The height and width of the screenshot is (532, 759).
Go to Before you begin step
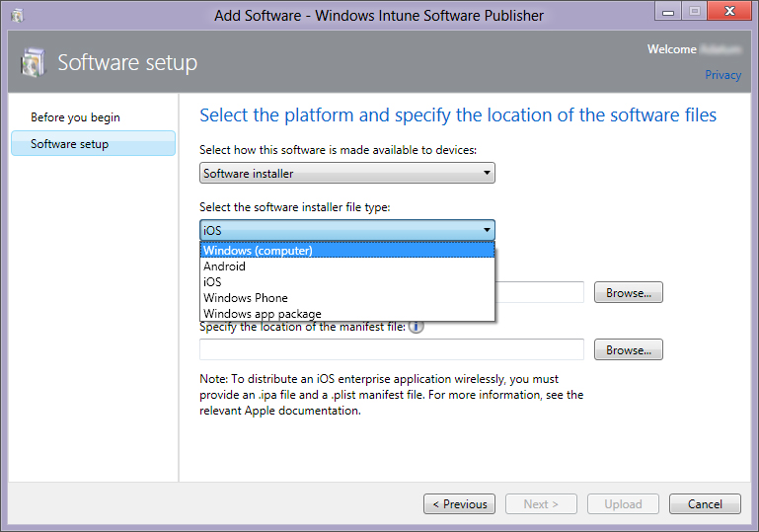coord(75,117)
